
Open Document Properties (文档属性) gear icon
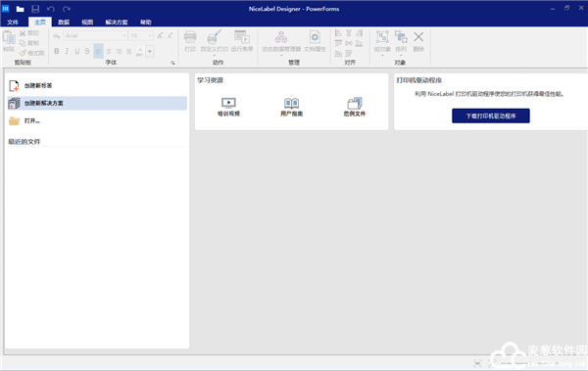click(x=315, y=37)
